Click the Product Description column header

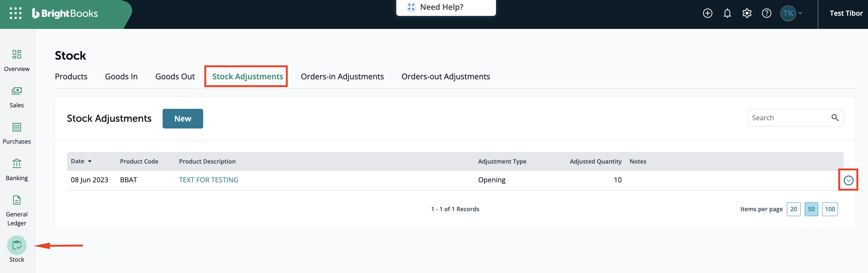pyautogui.click(x=207, y=161)
